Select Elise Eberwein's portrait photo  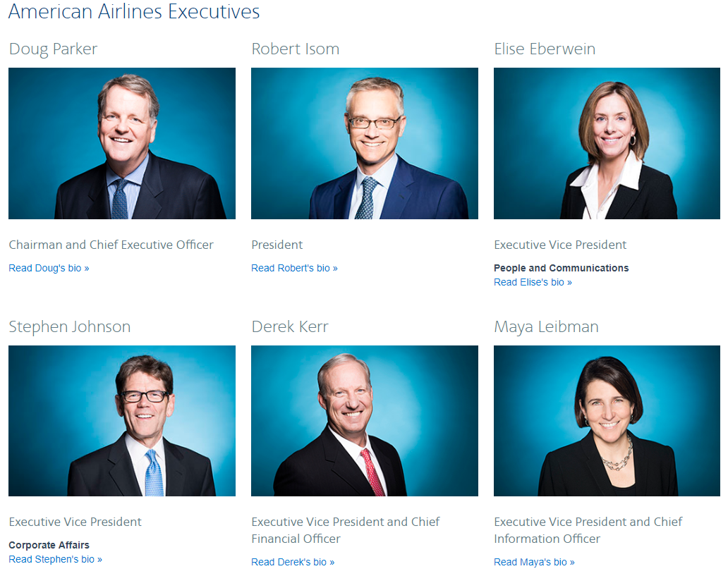607,143
